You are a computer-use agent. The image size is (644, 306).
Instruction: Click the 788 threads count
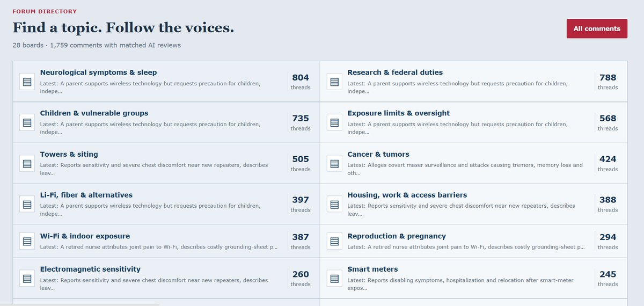[608, 82]
